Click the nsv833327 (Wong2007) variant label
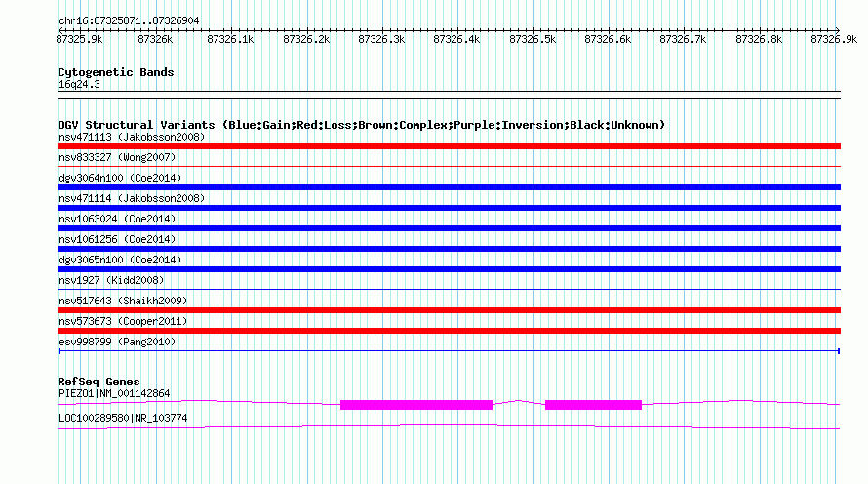Screen dimensions: 868x484 coord(117,157)
